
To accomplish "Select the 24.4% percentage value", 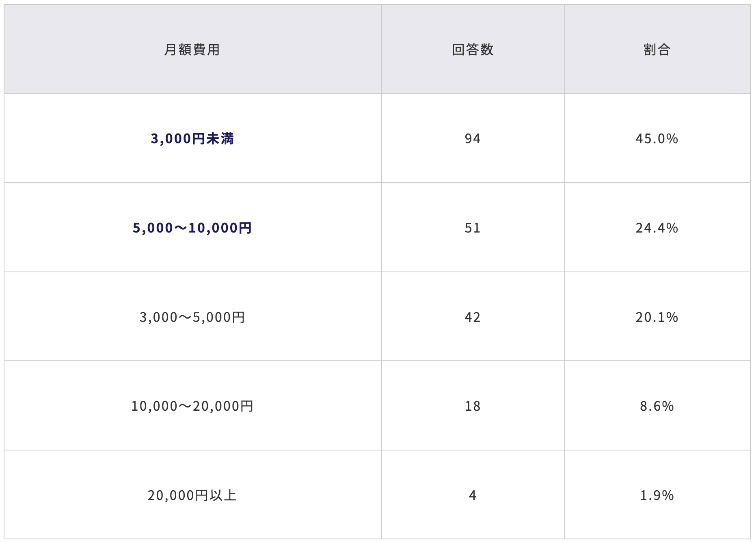I will tap(657, 228).
